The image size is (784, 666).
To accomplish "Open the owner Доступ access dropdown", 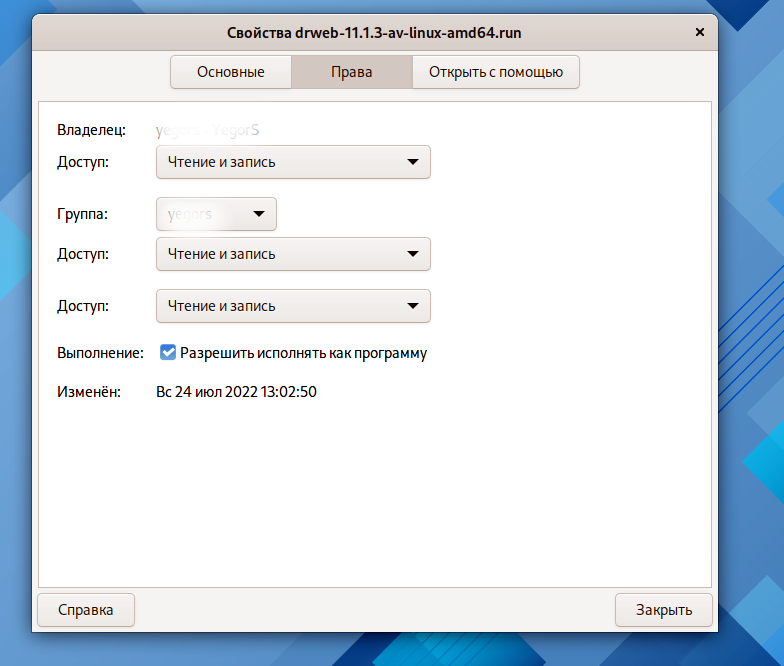I will click(293, 162).
